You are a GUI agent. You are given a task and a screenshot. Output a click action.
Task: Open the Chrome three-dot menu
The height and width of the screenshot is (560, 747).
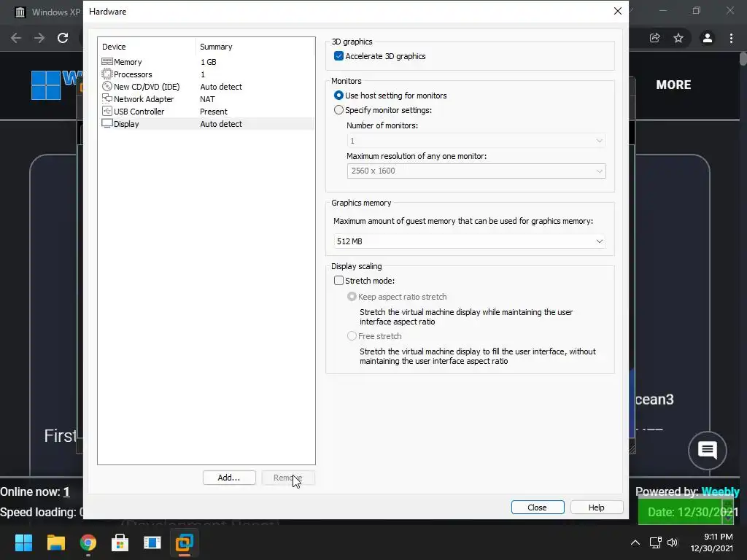click(731, 38)
